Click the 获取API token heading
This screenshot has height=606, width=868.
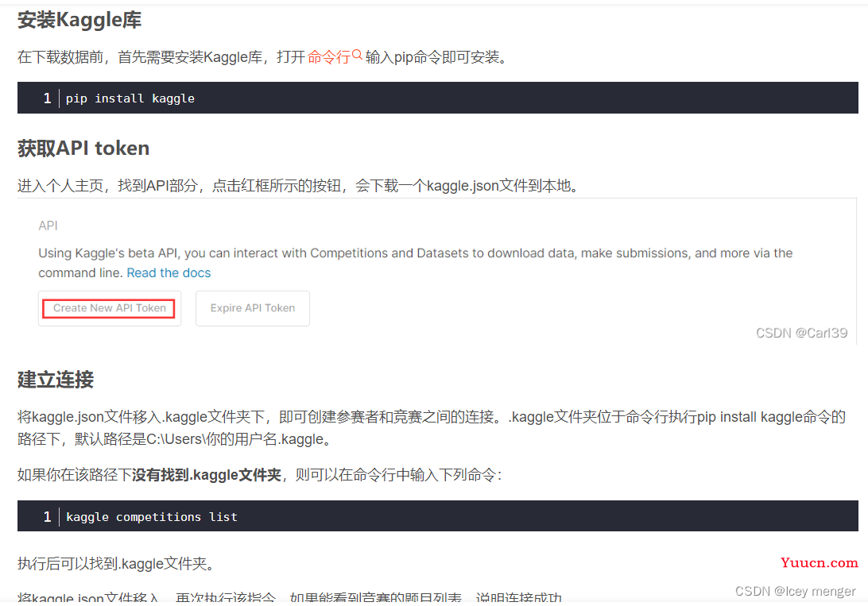(83, 149)
